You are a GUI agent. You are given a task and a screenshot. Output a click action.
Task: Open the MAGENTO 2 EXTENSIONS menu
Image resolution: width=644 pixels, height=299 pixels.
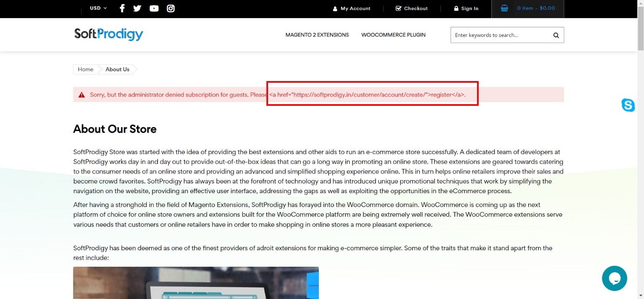click(x=317, y=35)
